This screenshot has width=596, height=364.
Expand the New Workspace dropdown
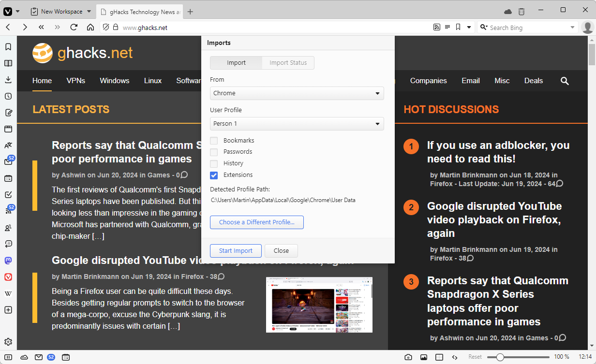(x=89, y=12)
